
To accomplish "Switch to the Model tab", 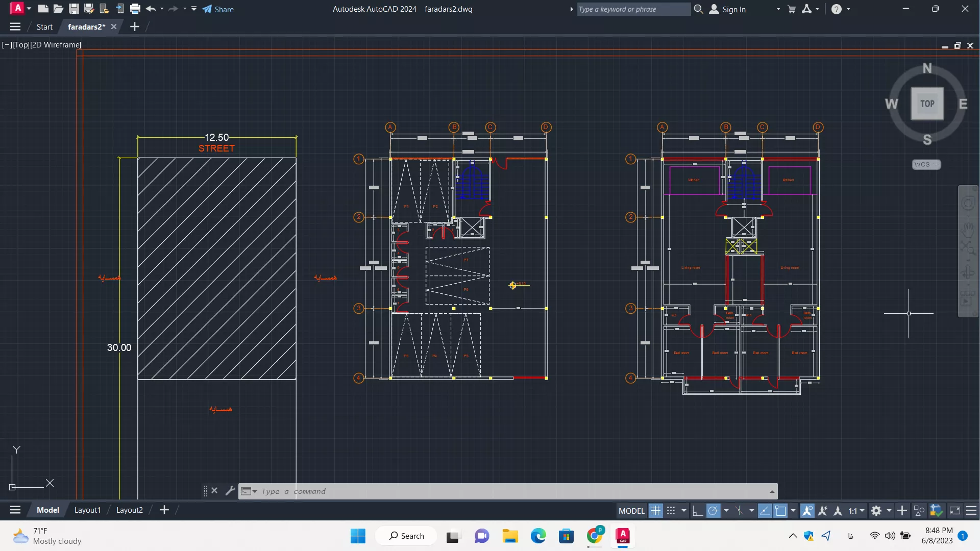I will (48, 510).
